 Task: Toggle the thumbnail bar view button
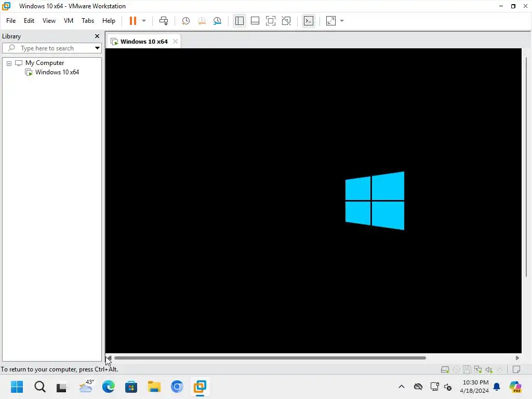point(255,21)
